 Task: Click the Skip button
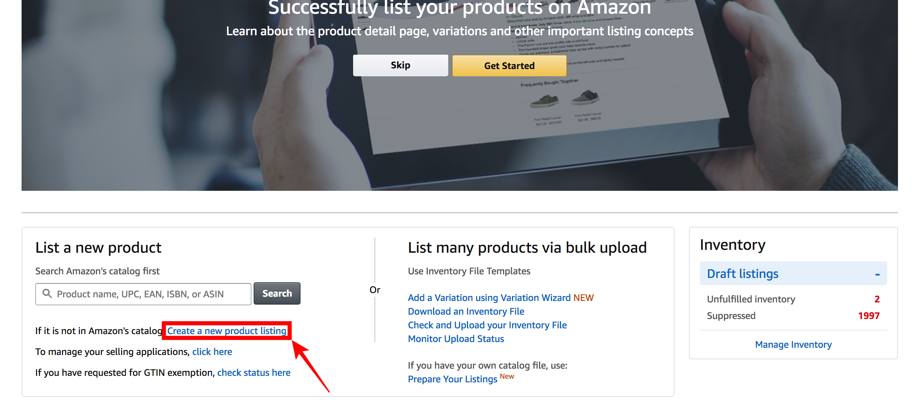[400, 66]
